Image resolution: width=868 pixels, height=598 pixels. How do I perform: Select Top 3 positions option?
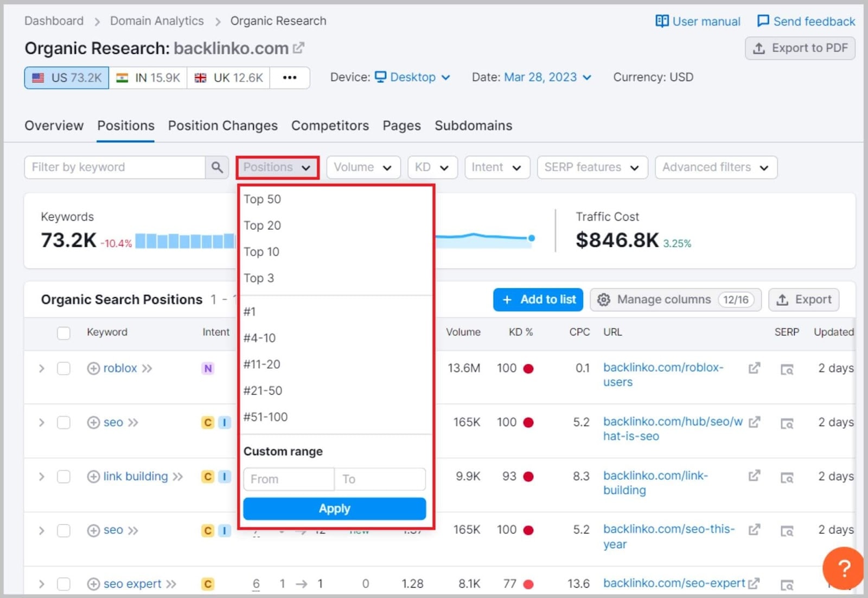(x=335, y=278)
